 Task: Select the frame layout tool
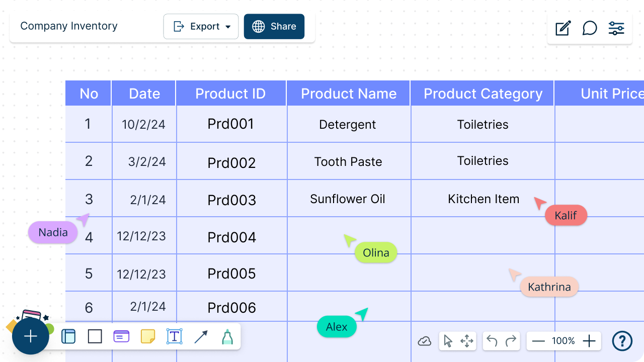point(68,336)
